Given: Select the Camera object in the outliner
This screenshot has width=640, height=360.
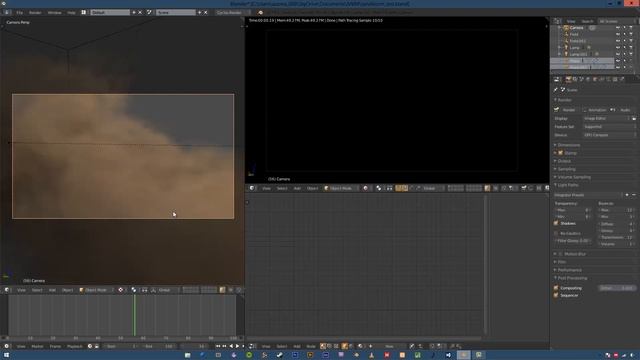Looking at the screenshot, I should 576,28.
